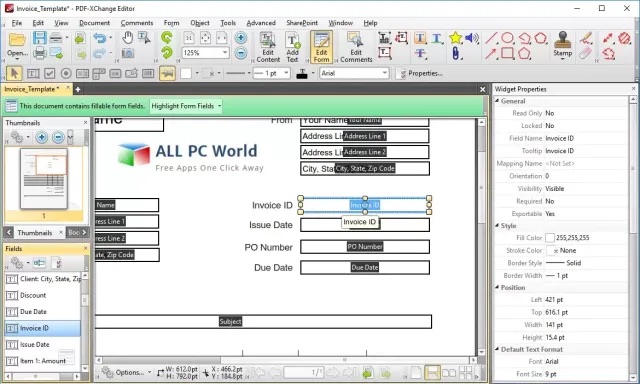Collapse the Default Text Format section
This screenshot has height=384, width=640.
click(497, 349)
